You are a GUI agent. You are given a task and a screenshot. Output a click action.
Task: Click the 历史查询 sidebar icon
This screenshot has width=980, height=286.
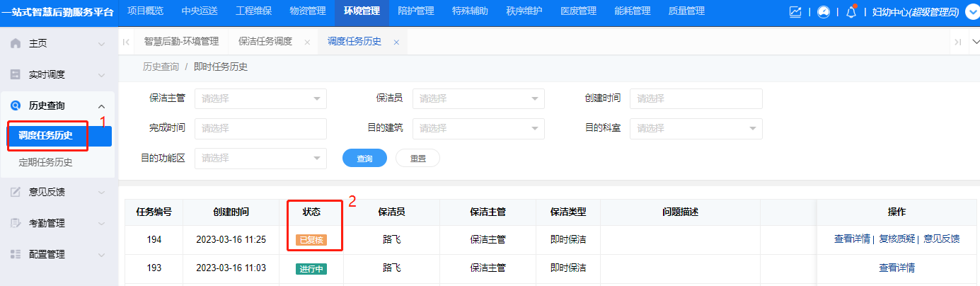point(16,105)
